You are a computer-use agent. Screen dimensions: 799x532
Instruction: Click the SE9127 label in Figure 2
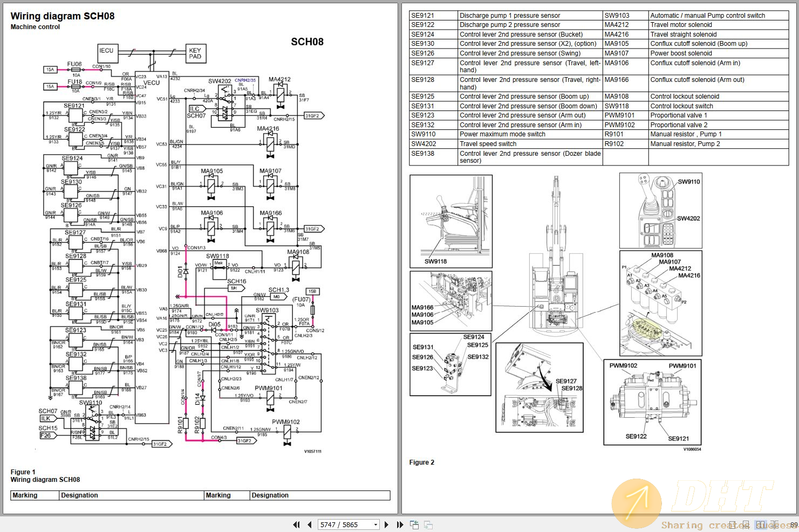[x=566, y=381]
